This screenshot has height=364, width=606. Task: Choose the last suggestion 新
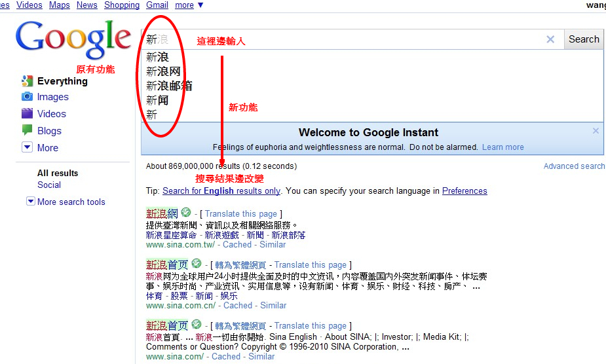151,115
